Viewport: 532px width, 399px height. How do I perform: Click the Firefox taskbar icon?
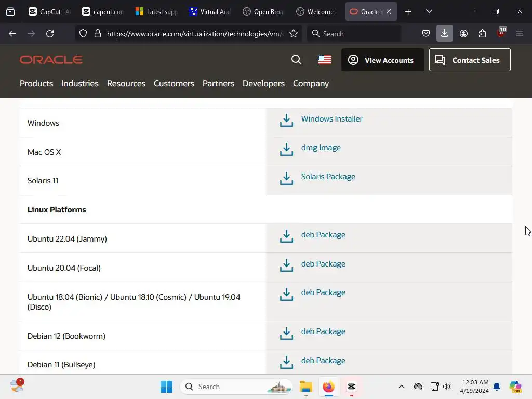click(x=328, y=387)
